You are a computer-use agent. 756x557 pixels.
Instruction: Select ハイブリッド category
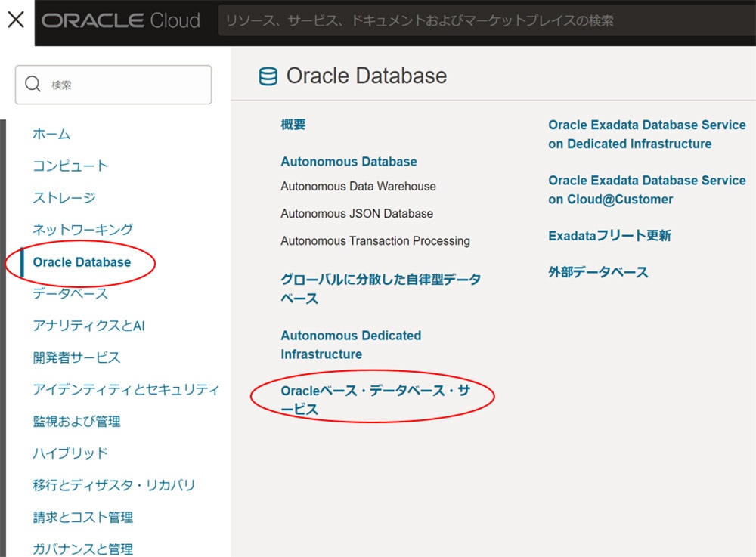(x=70, y=453)
